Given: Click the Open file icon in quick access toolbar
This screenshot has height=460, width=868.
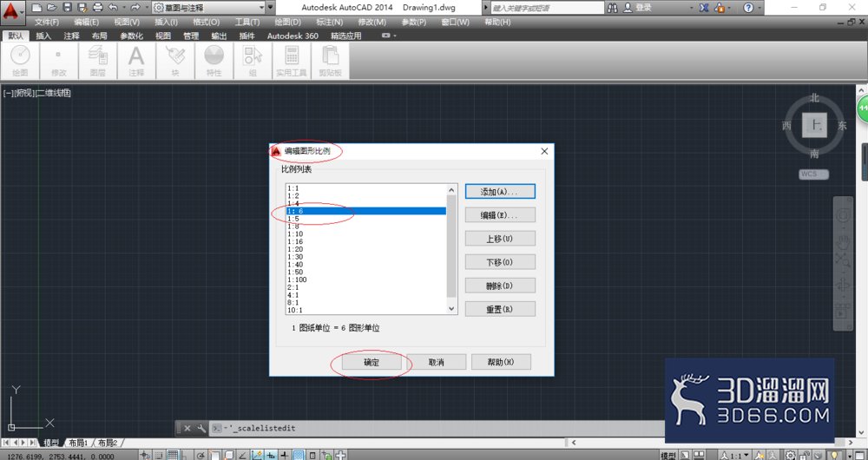Looking at the screenshot, I should [51, 8].
